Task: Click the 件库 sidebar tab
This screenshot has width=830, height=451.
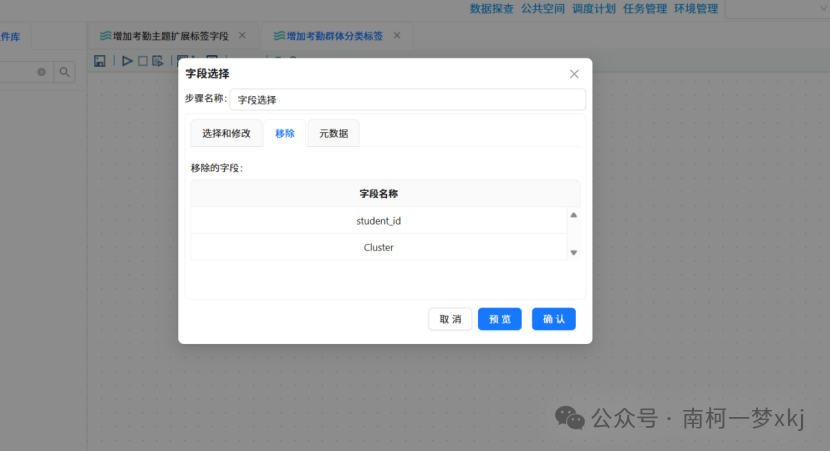Action: [x=11, y=37]
